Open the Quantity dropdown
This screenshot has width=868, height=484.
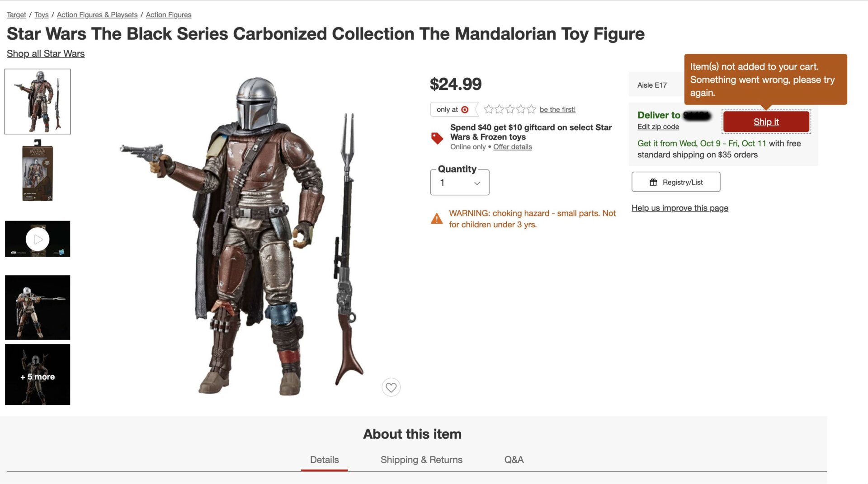tap(459, 183)
